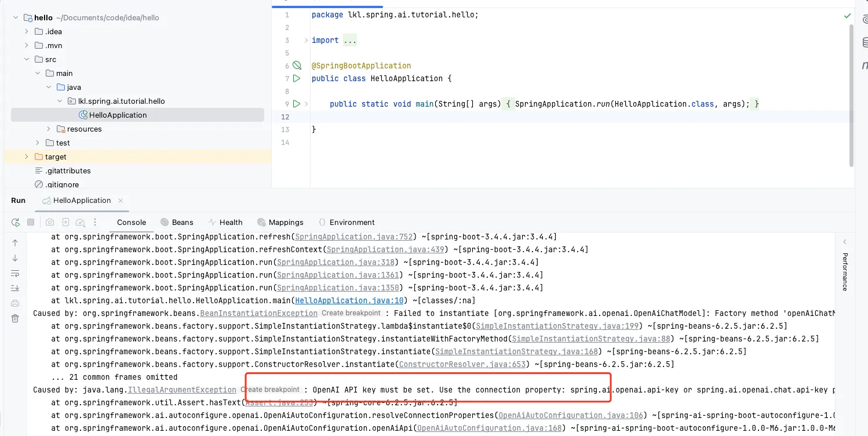Unfold the collapsed import block
Screen dimensions: 868x436
(x=307, y=40)
